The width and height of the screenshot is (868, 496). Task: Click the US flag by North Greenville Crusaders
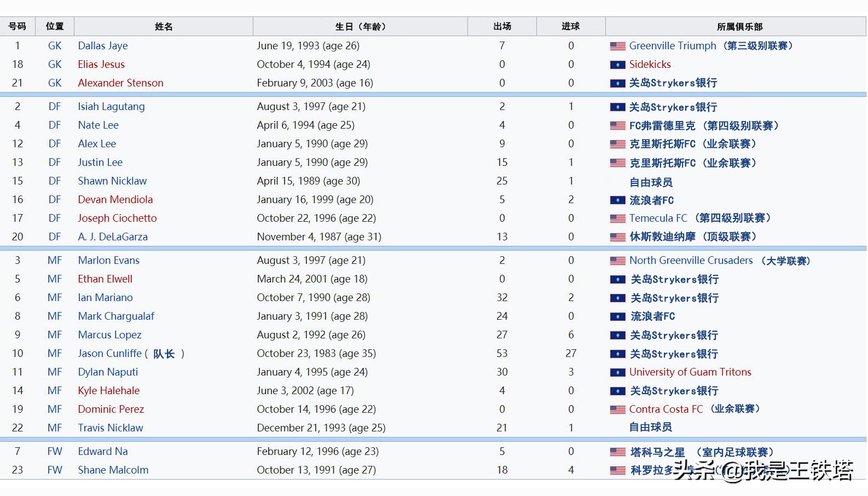tap(617, 261)
